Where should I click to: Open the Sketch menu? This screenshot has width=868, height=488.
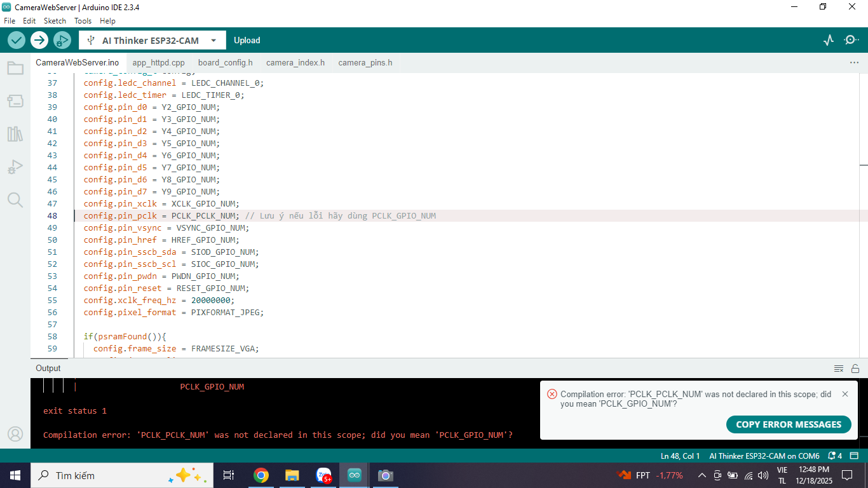click(x=55, y=21)
